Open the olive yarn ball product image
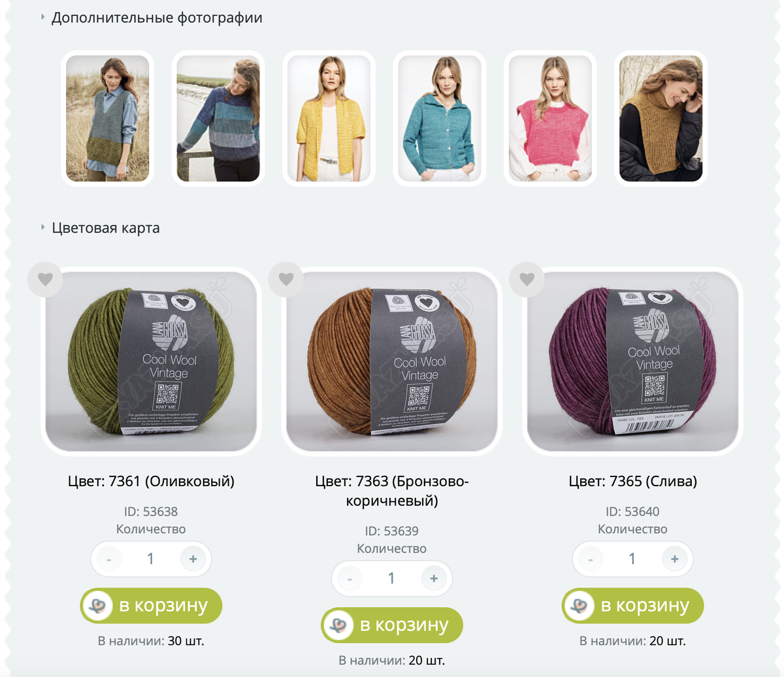Screen dimensions: 784x677 pos(152,361)
